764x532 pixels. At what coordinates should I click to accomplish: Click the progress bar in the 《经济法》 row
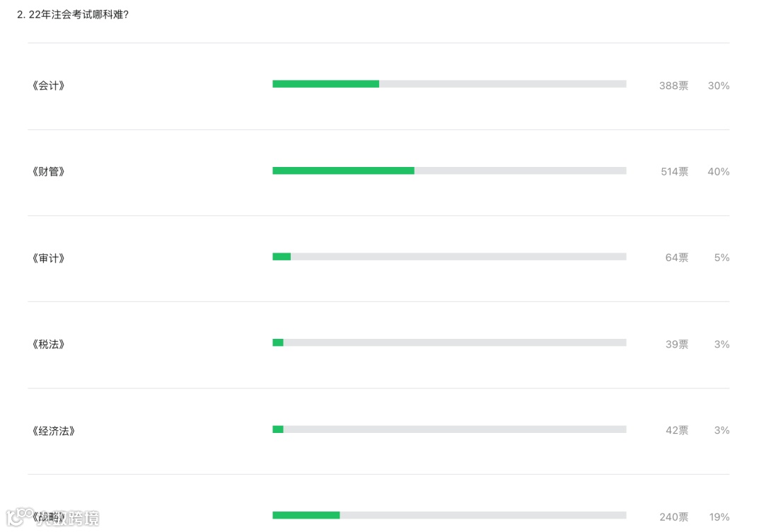448,429
